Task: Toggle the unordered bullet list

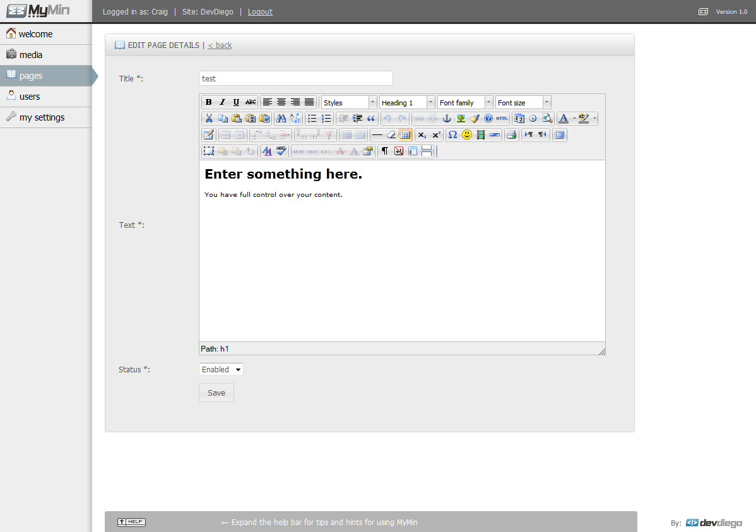Action: pyautogui.click(x=312, y=118)
